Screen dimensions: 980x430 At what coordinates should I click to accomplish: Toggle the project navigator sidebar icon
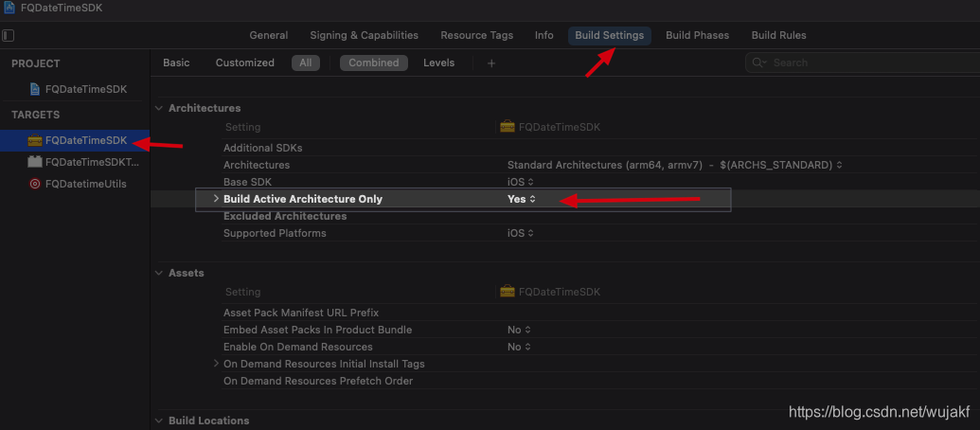pyautogui.click(x=9, y=36)
